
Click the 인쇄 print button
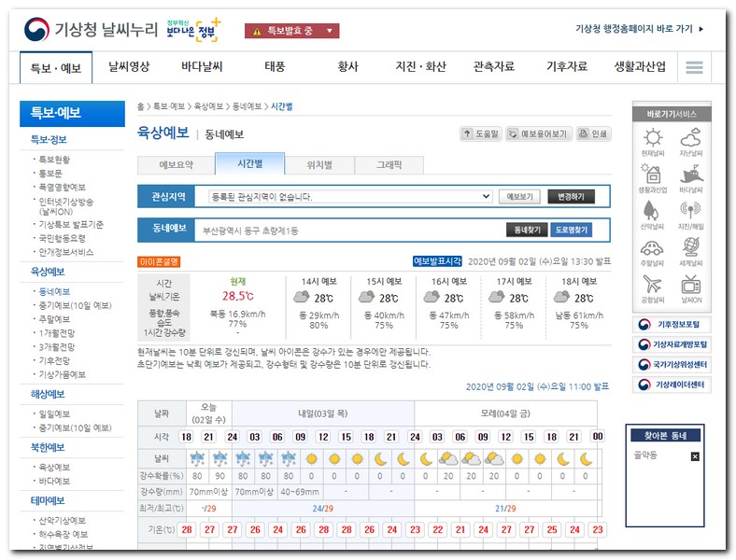[594, 134]
